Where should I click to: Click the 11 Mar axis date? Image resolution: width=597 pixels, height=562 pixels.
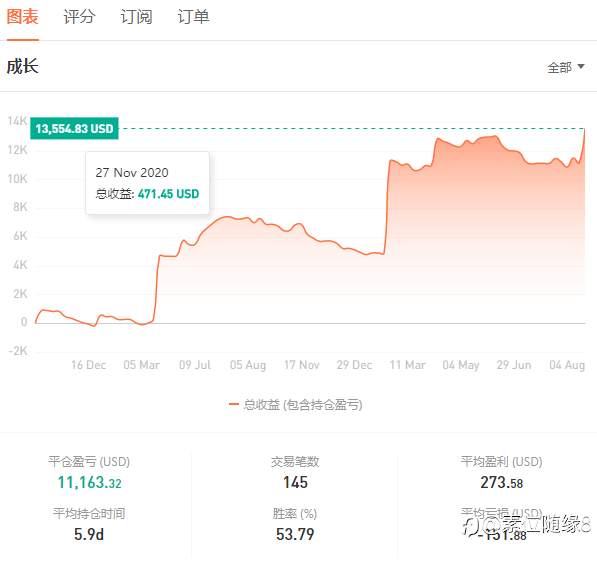[x=407, y=365]
